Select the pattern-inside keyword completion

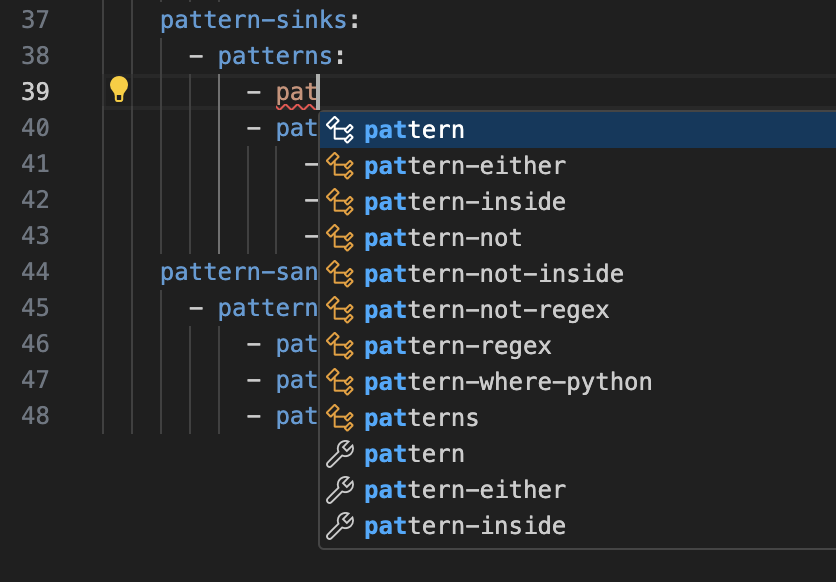coord(463,201)
